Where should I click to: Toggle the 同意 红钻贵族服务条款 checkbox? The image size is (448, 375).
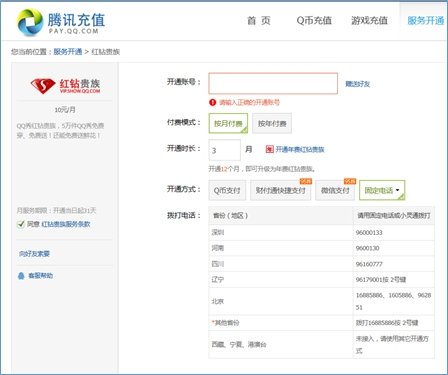pos(21,224)
